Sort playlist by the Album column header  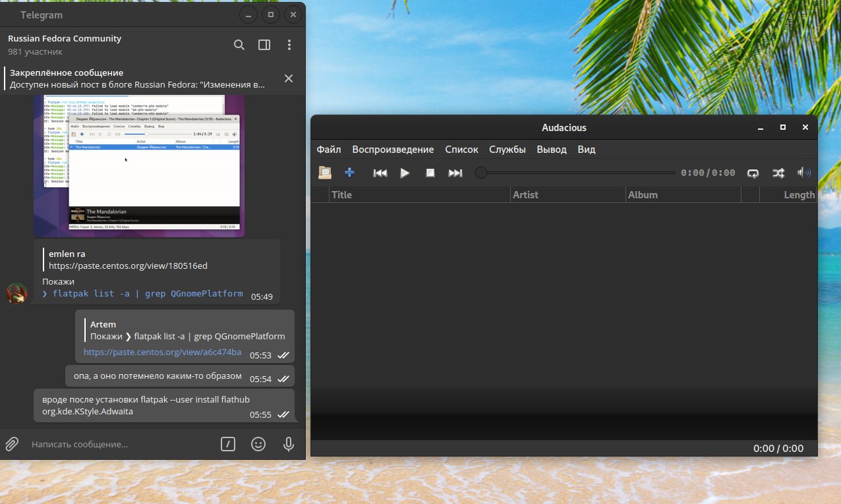point(683,194)
